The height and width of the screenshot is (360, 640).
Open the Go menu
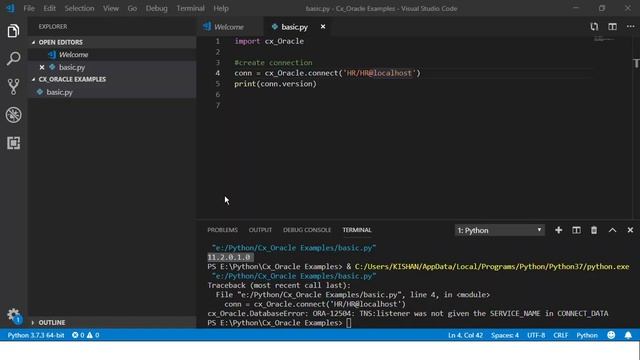[132, 8]
